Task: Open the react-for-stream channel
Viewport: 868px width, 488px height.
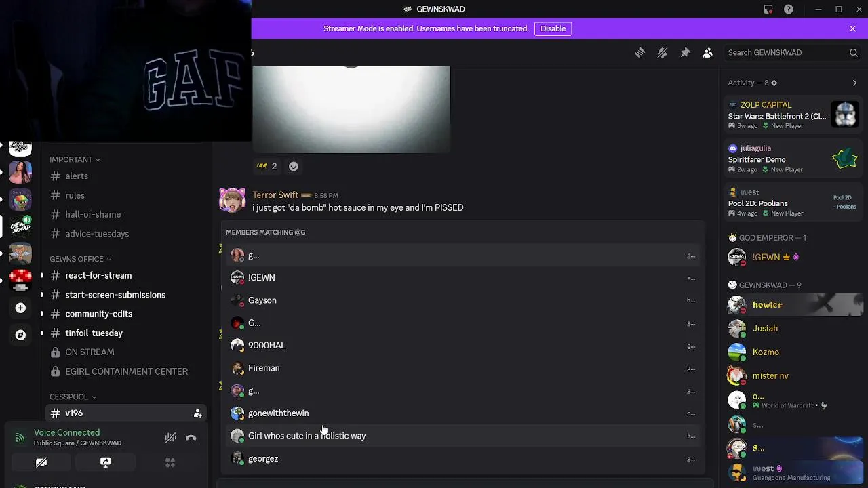Action: [98, 276]
